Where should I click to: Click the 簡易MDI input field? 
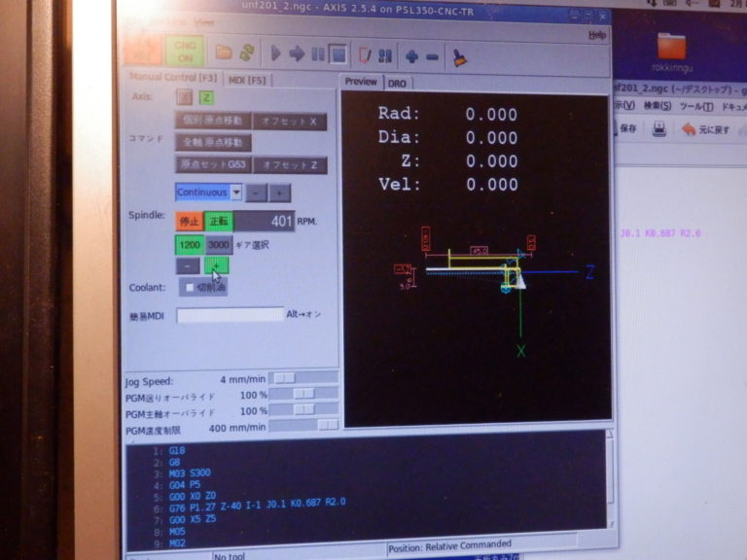coord(230,315)
